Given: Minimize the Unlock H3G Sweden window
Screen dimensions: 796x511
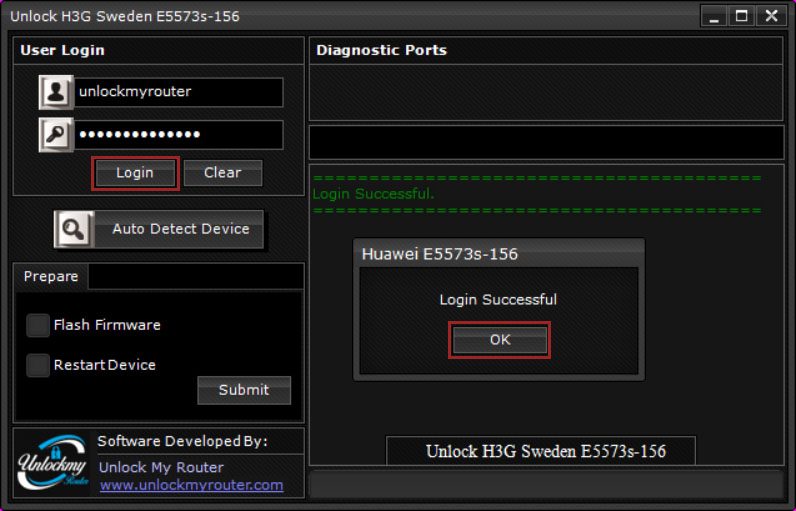Looking at the screenshot, I should [714, 16].
